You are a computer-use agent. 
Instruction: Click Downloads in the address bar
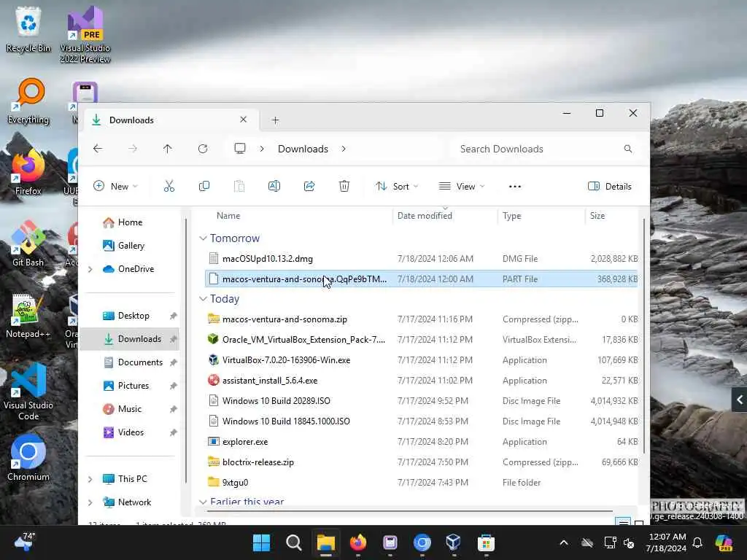click(303, 149)
